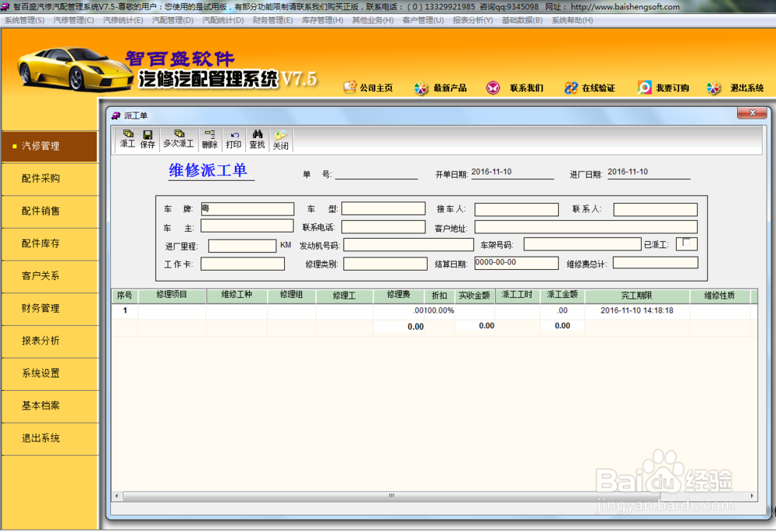Open 系统帮助(H) menu
The image size is (776, 532).
573,20
